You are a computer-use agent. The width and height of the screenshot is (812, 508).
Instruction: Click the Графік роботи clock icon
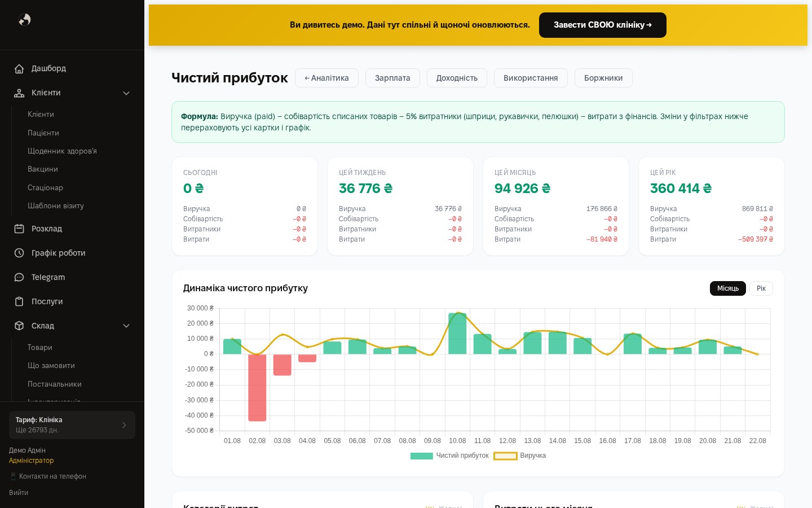(x=19, y=253)
